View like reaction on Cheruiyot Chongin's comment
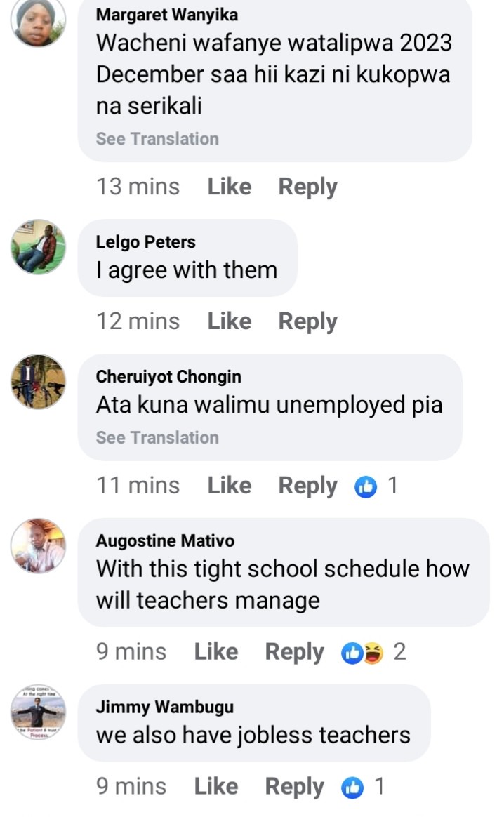The height and width of the screenshot is (817, 504). 376,486
